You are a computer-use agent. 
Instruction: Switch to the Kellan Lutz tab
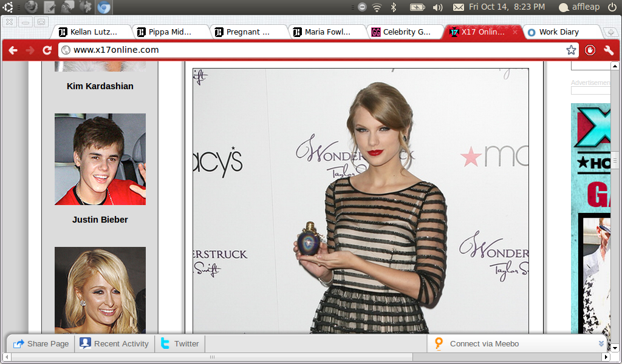92,32
